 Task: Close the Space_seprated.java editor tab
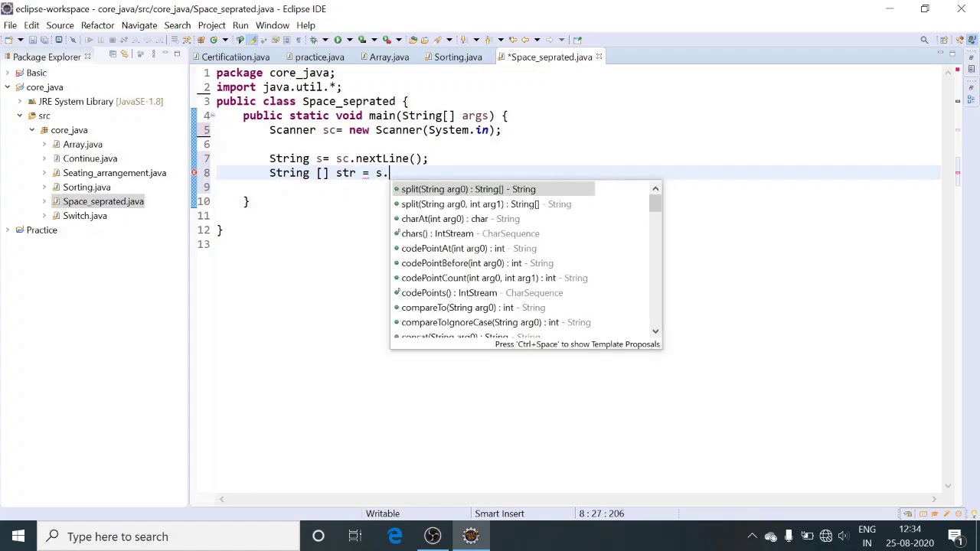pos(599,57)
